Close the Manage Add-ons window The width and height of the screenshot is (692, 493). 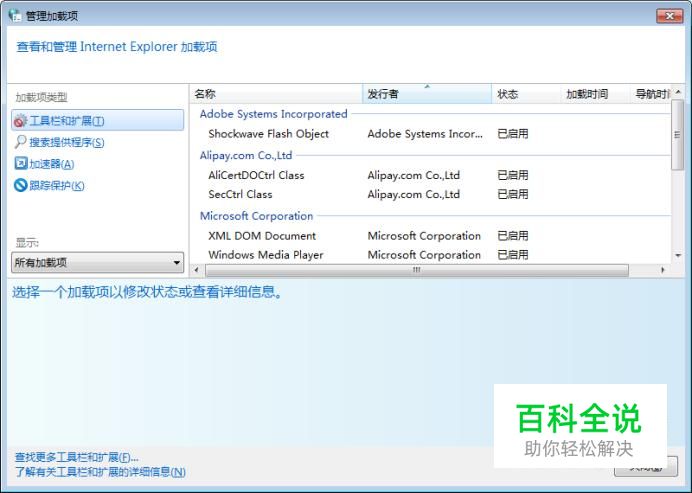tap(669, 16)
